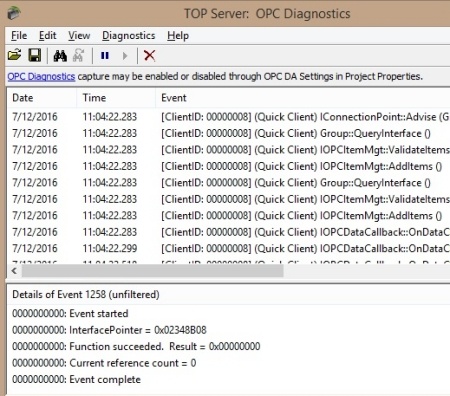Image resolution: width=450 pixels, height=396 pixels.
Task: Select the first IOPCItemMgt::AddItems () event
Action: pos(228,166)
